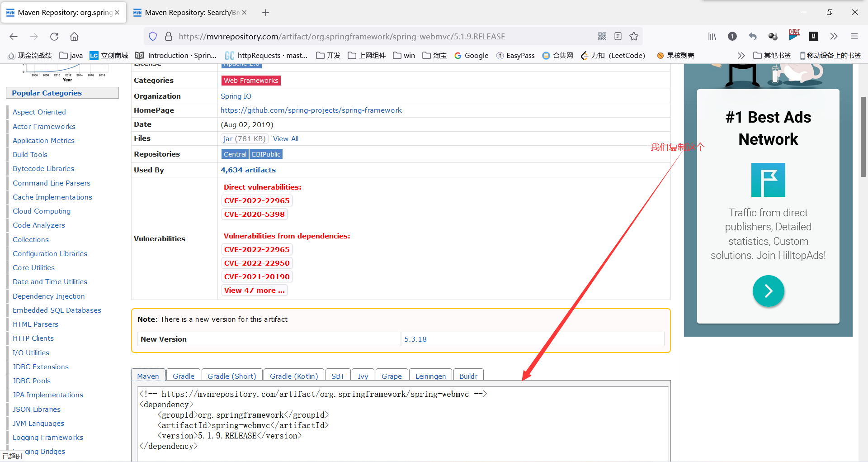
Task: Open the spring-framework GitHub homepage link
Action: pyautogui.click(x=311, y=110)
